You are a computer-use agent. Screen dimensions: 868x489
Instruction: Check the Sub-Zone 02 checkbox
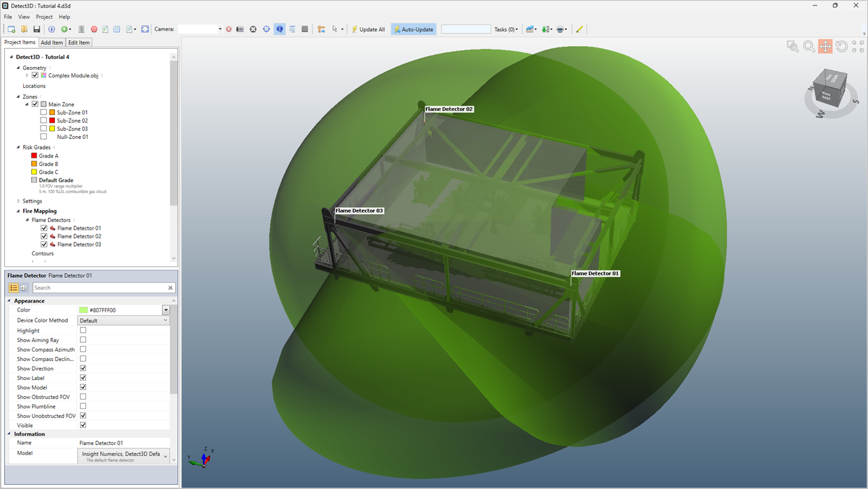tap(43, 121)
